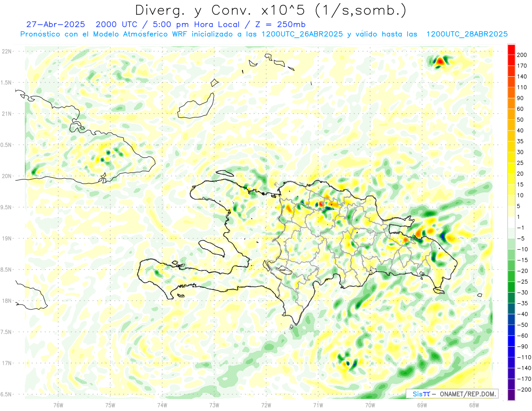
Task: Click the '8.5N' latitude label
Action: [x=6, y=270]
